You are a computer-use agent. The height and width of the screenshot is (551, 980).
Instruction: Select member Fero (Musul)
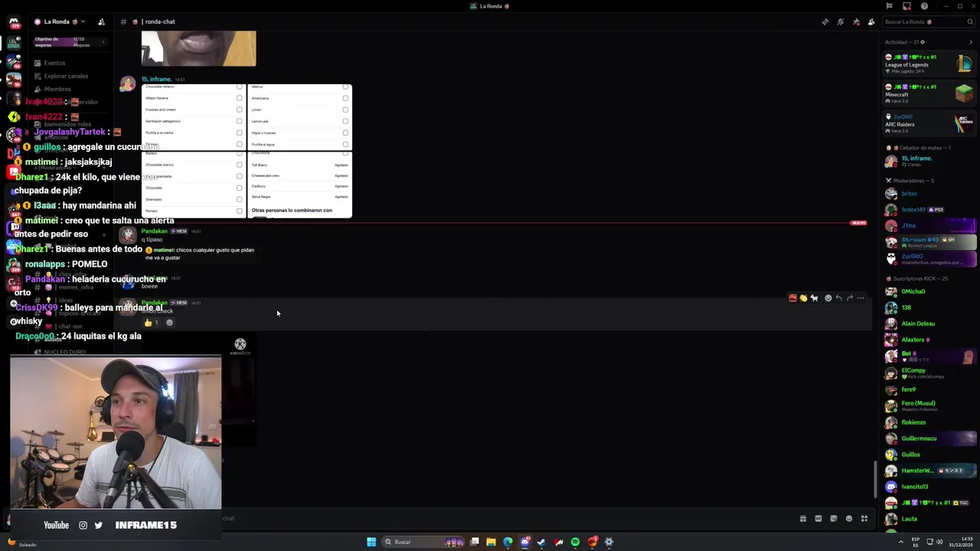click(929, 406)
